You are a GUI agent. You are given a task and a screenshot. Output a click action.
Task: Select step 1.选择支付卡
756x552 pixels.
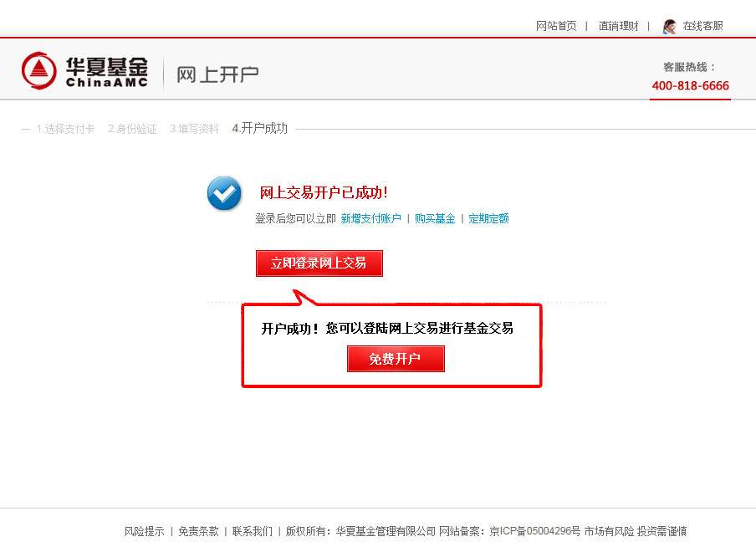click(65, 129)
